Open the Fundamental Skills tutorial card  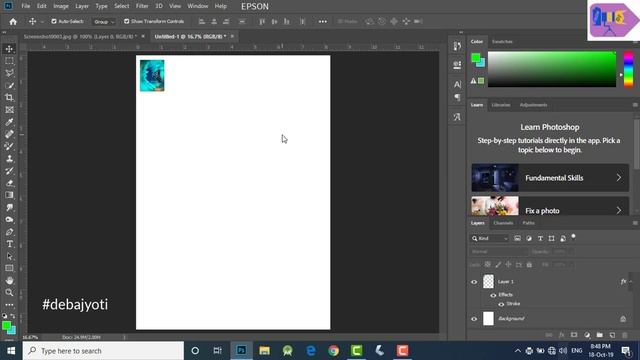click(x=550, y=178)
